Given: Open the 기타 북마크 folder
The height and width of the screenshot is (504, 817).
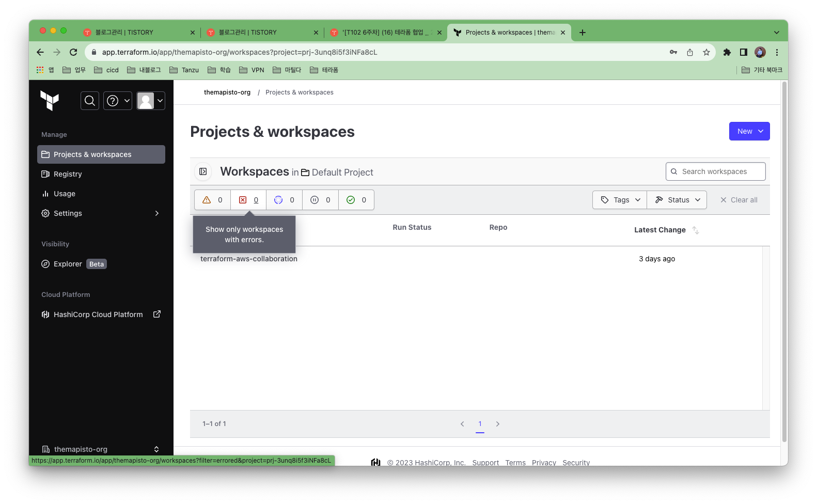Looking at the screenshot, I should click(762, 70).
